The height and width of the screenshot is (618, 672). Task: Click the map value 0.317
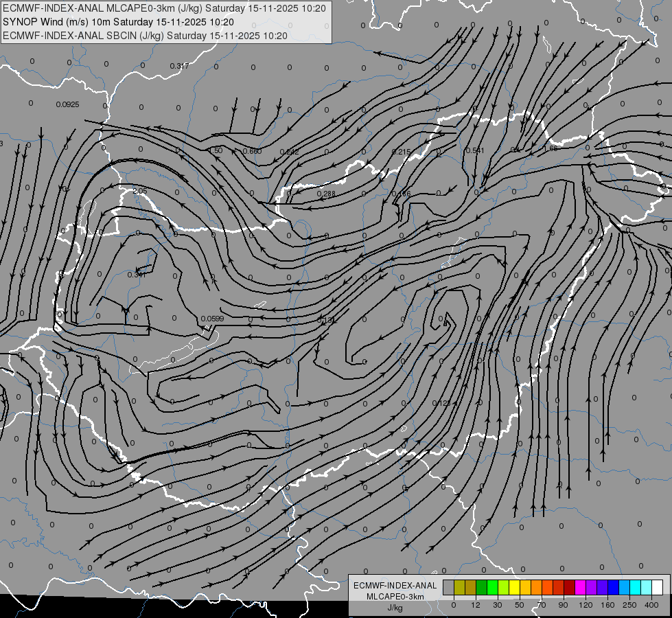pyautogui.click(x=179, y=66)
